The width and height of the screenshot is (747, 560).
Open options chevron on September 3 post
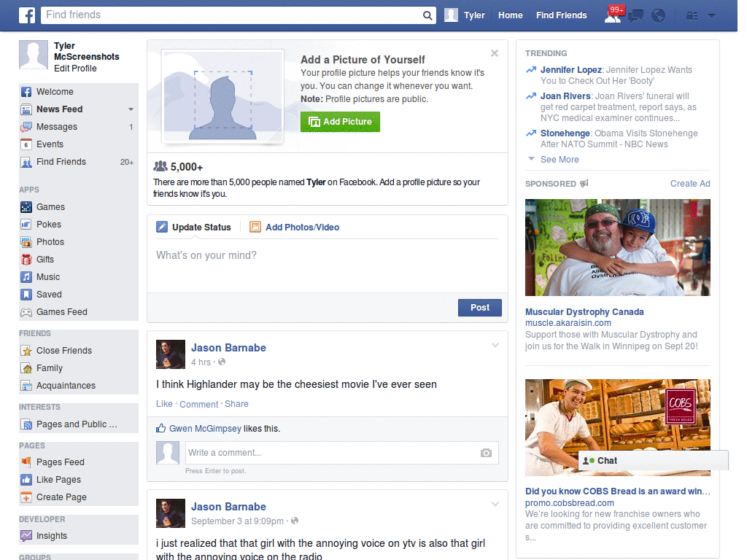(495, 504)
